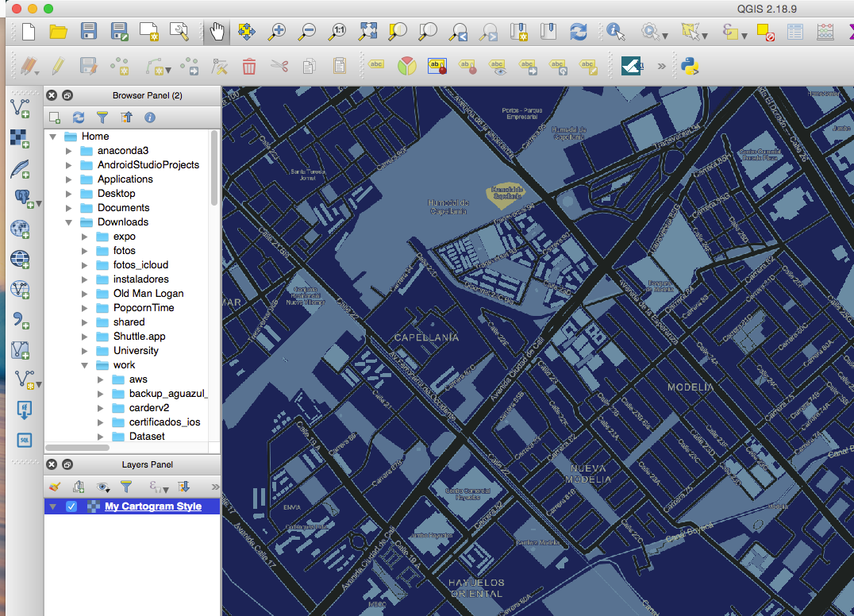Select the Pan Map hand tool
854x616 pixels.
(x=217, y=32)
